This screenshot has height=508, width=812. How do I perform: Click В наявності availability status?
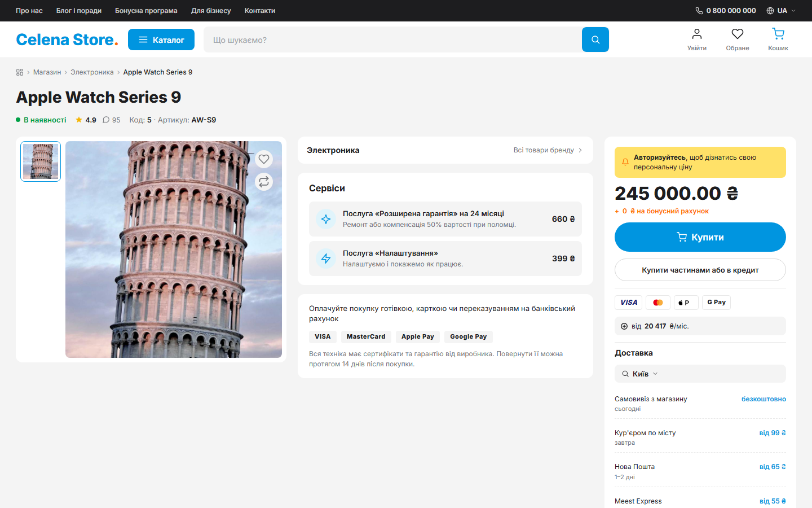point(41,120)
